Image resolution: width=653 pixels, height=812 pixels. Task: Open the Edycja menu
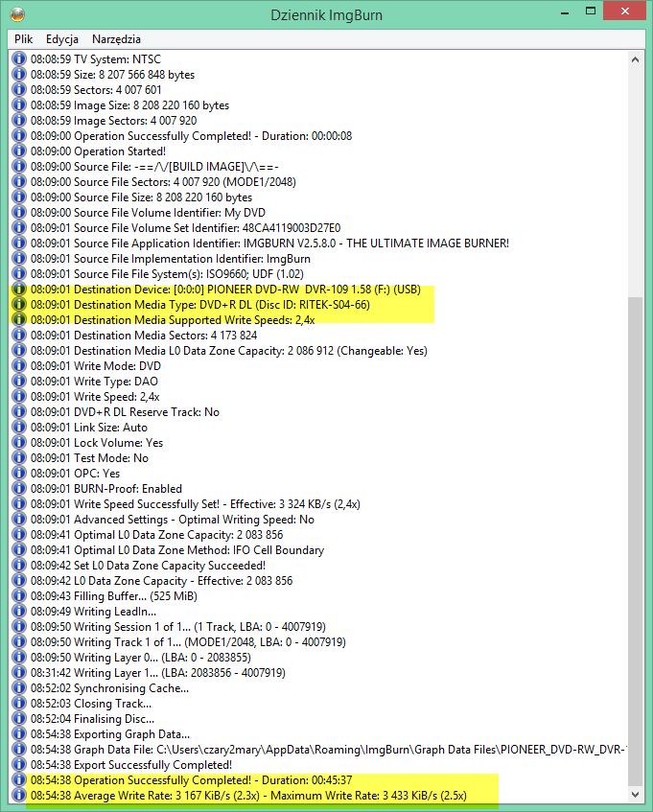pos(62,39)
